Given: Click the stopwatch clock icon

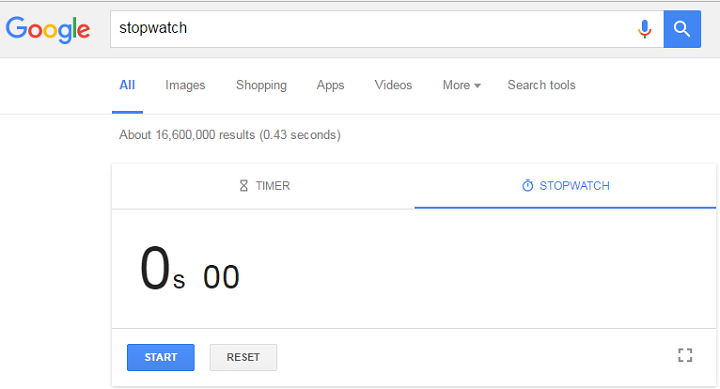Looking at the screenshot, I should [528, 186].
